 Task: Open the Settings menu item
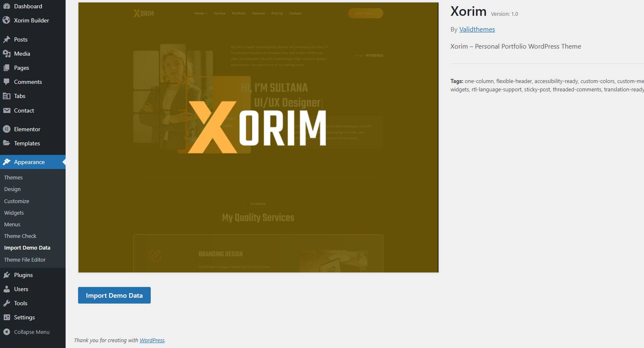[x=33, y=317]
